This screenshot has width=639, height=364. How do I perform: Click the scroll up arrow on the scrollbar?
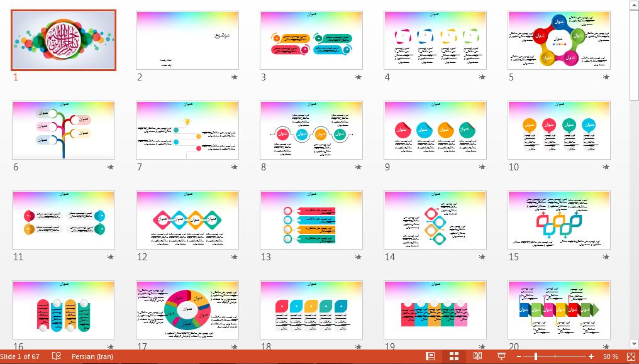[x=634, y=5]
